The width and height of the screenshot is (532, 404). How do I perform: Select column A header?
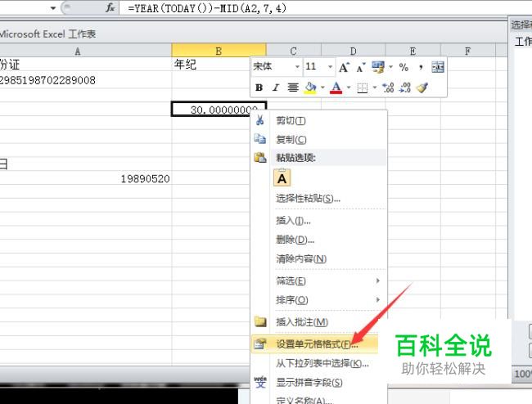pyautogui.click(x=85, y=52)
